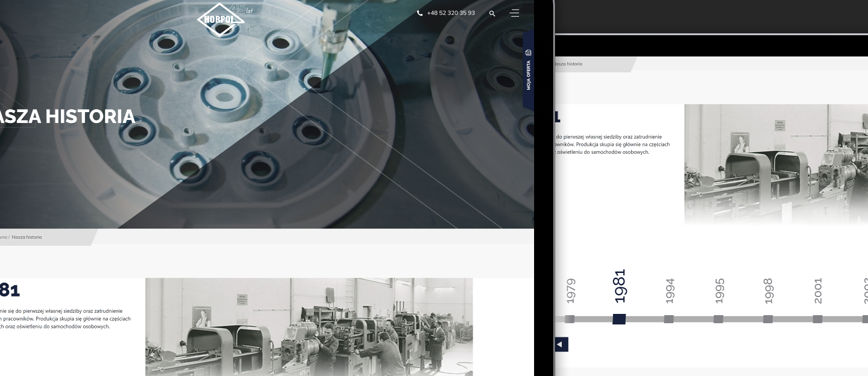Screen dimensions: 868x376
Task: Click the machinery photo in tablet view
Action: [x=776, y=164]
